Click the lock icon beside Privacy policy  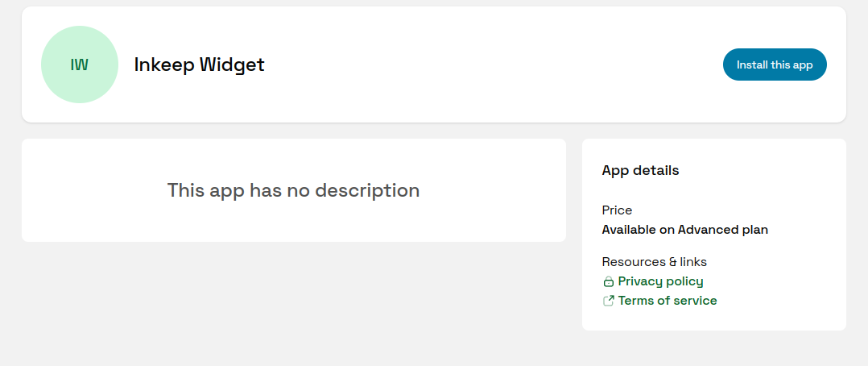pyautogui.click(x=609, y=282)
